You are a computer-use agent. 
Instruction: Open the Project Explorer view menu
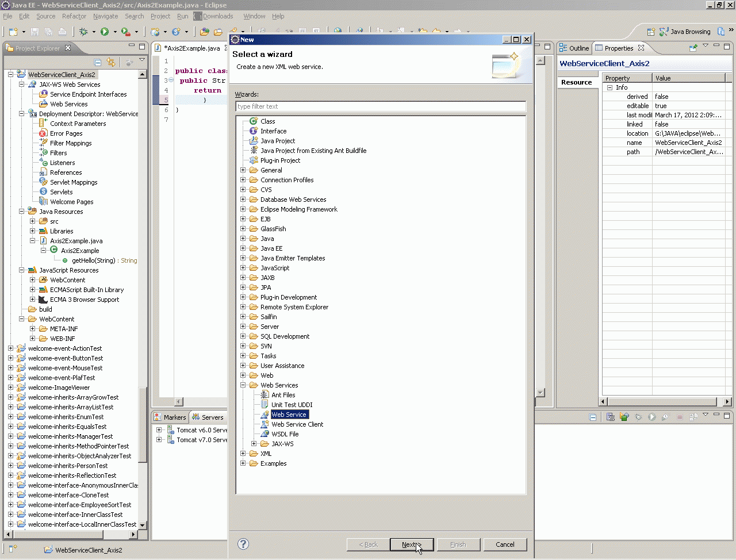click(142, 60)
